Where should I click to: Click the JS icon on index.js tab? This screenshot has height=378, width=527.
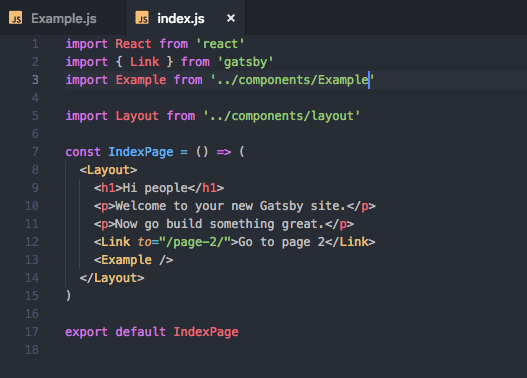(x=142, y=18)
